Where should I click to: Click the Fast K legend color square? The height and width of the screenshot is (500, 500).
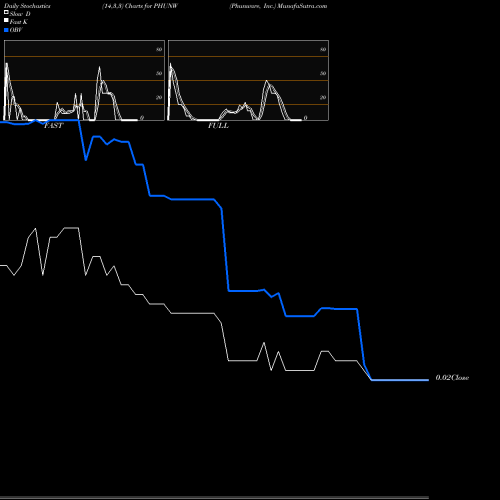click(6, 20)
